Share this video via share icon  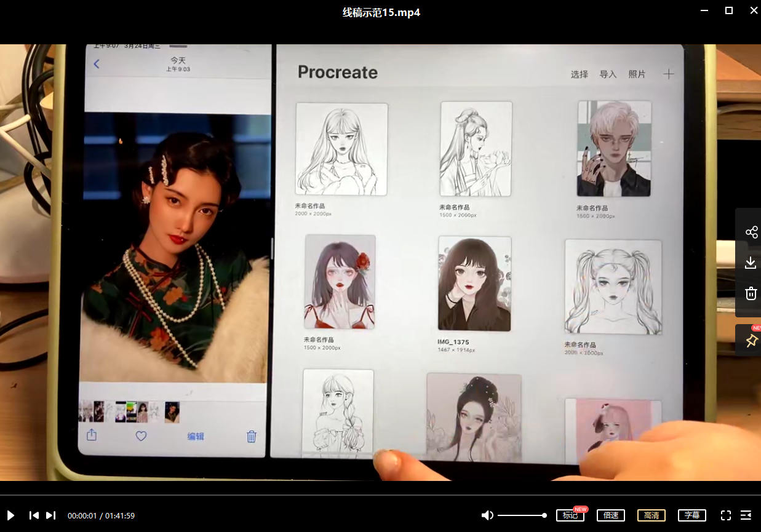coord(751,232)
